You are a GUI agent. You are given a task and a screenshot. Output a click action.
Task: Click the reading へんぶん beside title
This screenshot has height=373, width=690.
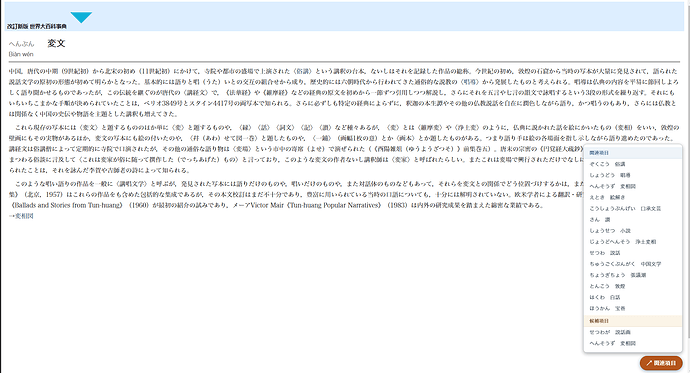click(21, 44)
